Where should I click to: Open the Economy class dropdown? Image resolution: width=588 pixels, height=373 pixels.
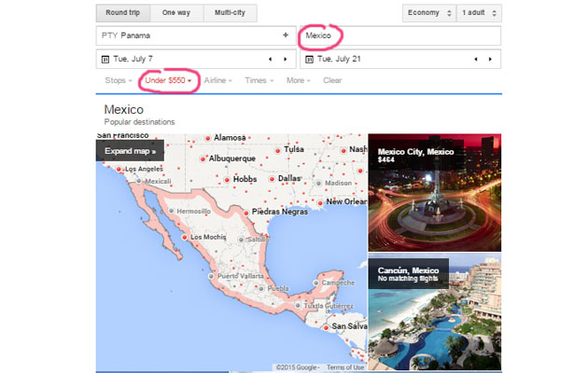(x=429, y=13)
